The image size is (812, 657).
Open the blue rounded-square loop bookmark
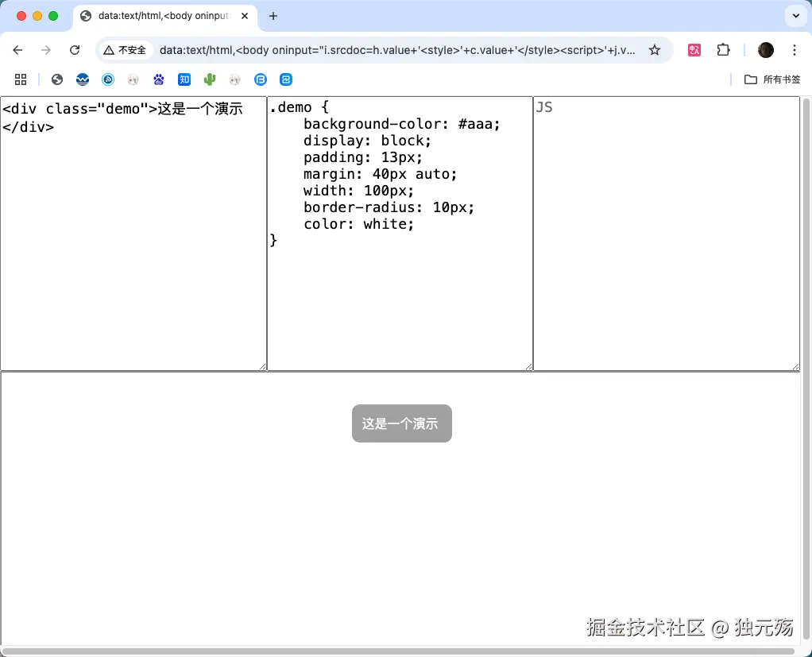point(286,79)
